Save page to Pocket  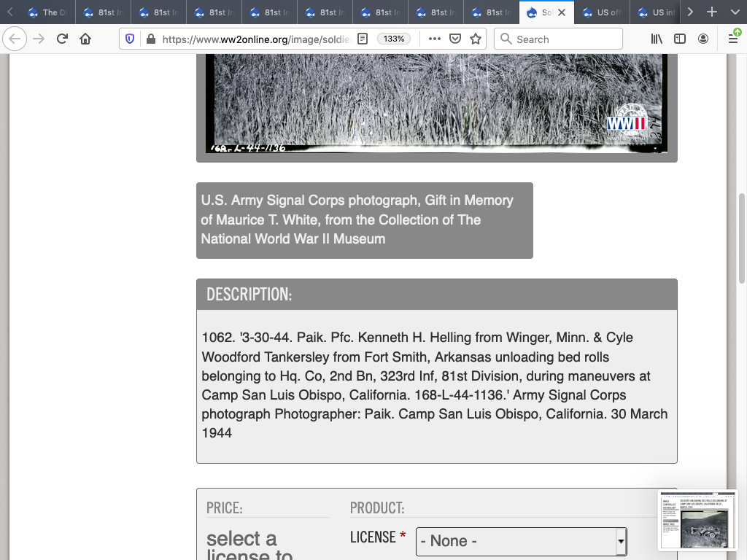click(455, 39)
